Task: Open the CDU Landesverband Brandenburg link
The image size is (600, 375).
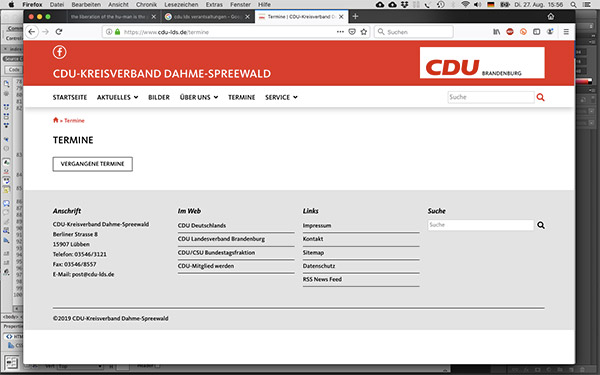Action: [221, 239]
